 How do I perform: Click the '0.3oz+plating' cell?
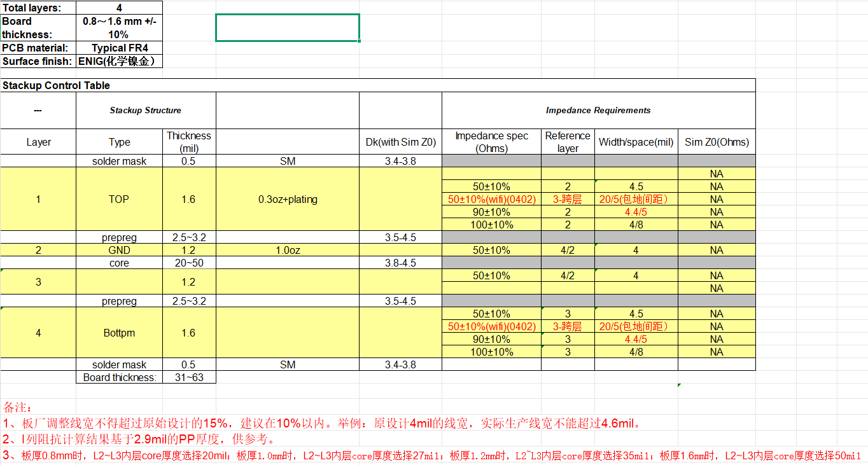coord(288,199)
